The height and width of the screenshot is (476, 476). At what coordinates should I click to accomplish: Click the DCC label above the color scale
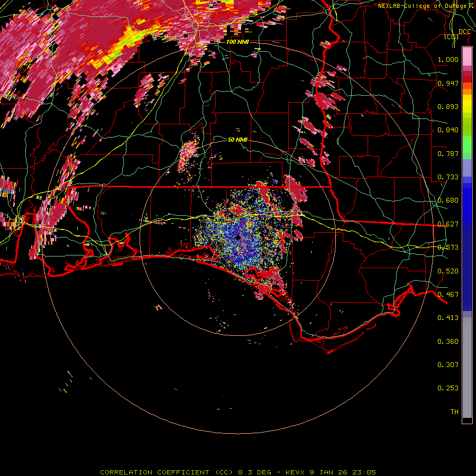(464, 32)
